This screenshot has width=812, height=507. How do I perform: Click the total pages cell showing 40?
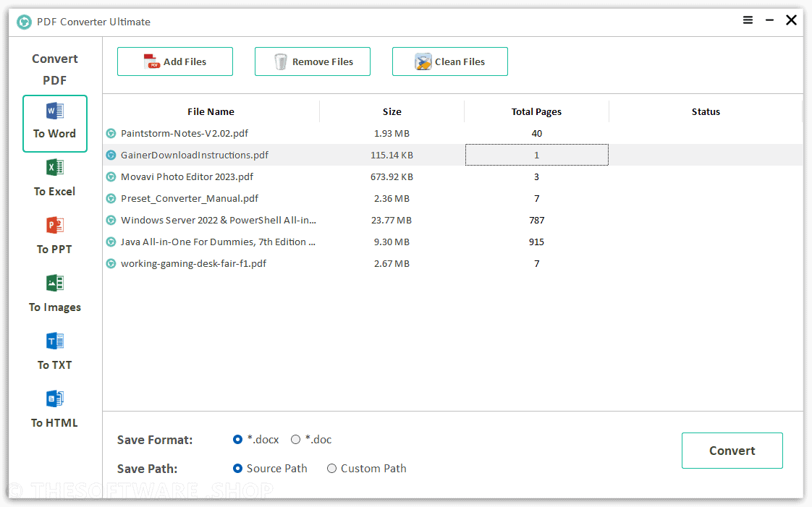pos(536,134)
